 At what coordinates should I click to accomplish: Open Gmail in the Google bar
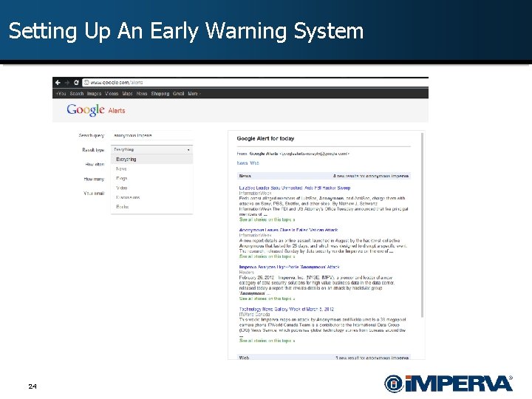[179, 93]
